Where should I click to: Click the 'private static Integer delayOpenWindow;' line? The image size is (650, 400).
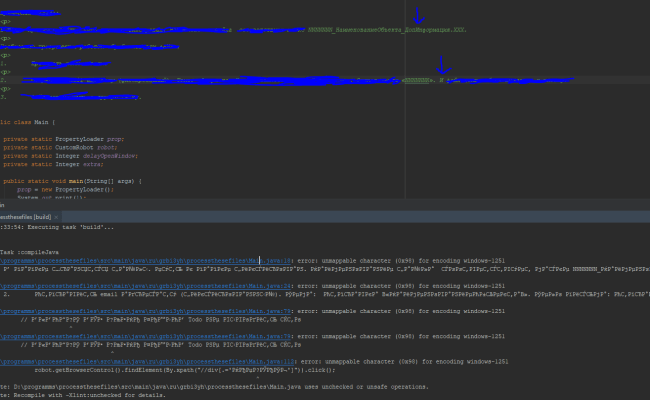(x=70, y=156)
